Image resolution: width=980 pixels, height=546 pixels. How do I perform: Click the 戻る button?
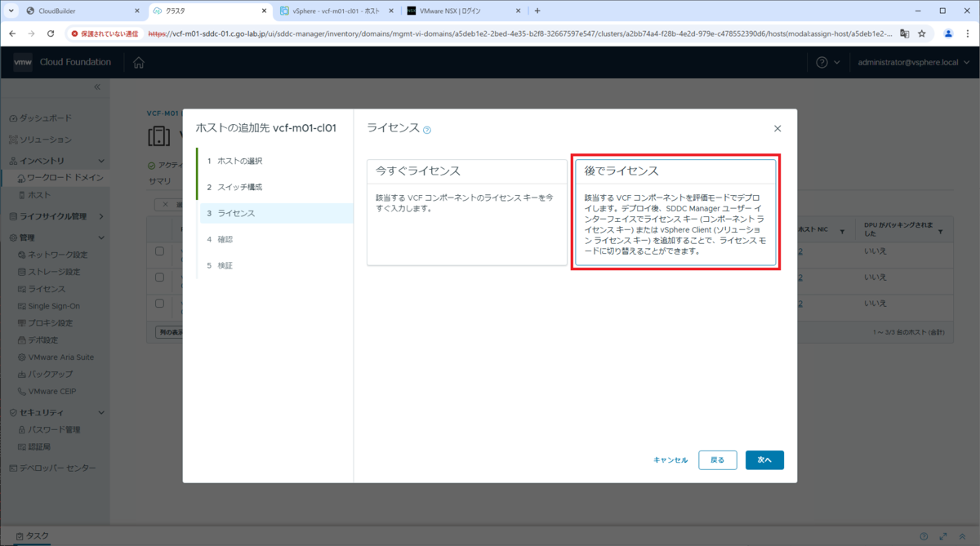point(717,460)
